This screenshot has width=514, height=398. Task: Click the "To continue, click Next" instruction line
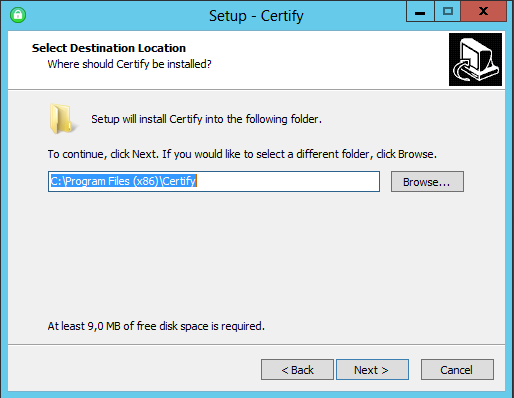(242, 154)
